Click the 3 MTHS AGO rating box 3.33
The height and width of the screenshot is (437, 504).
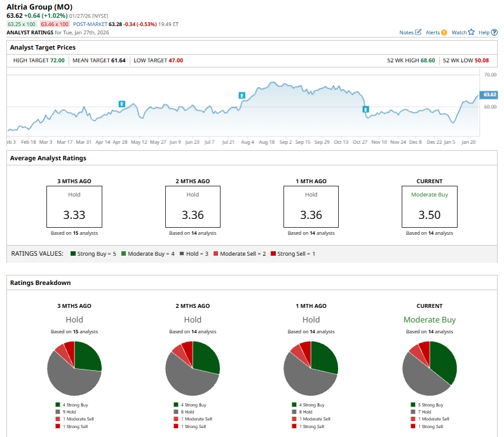74,207
